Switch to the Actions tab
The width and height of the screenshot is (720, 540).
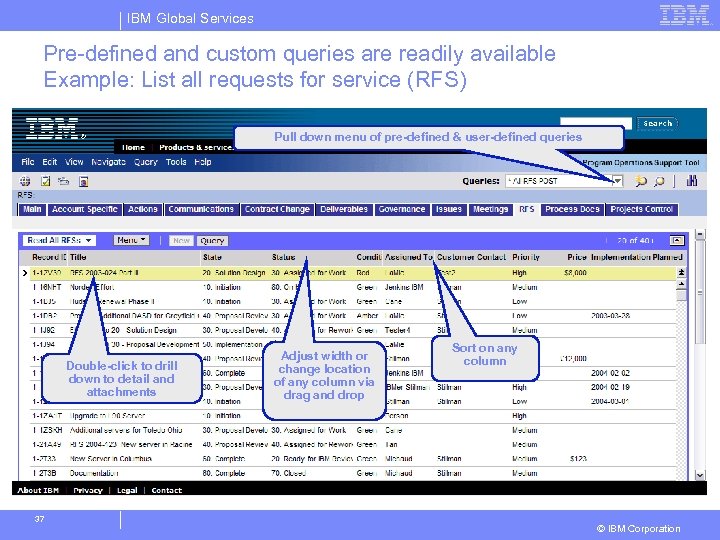(143, 209)
